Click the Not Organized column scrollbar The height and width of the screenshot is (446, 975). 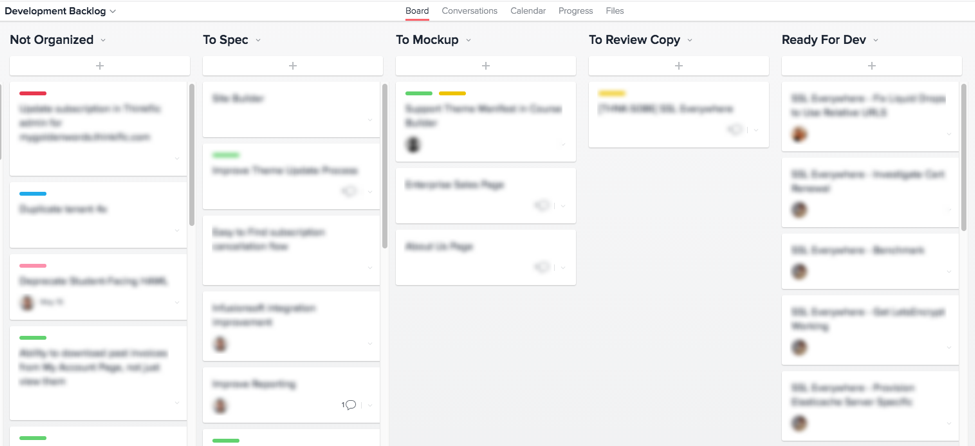(x=192, y=154)
